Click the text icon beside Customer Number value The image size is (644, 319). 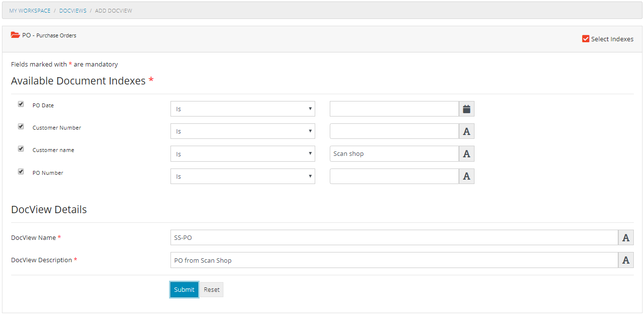pyautogui.click(x=466, y=131)
